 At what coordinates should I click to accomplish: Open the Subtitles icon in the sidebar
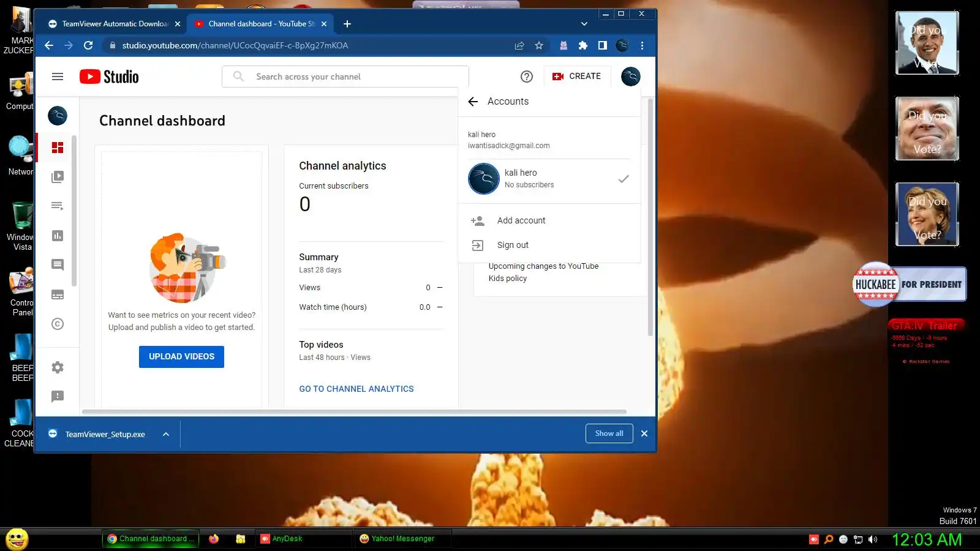(x=58, y=294)
